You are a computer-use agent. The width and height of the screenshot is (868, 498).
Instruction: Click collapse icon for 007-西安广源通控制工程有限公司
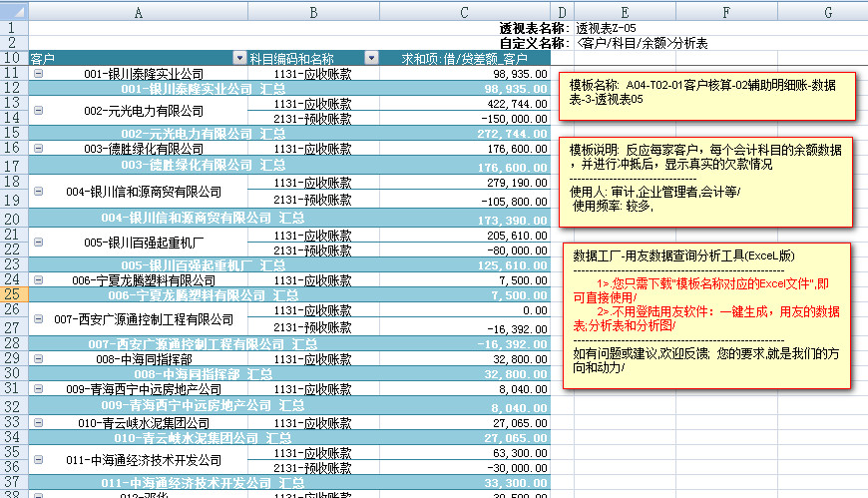click(x=39, y=319)
